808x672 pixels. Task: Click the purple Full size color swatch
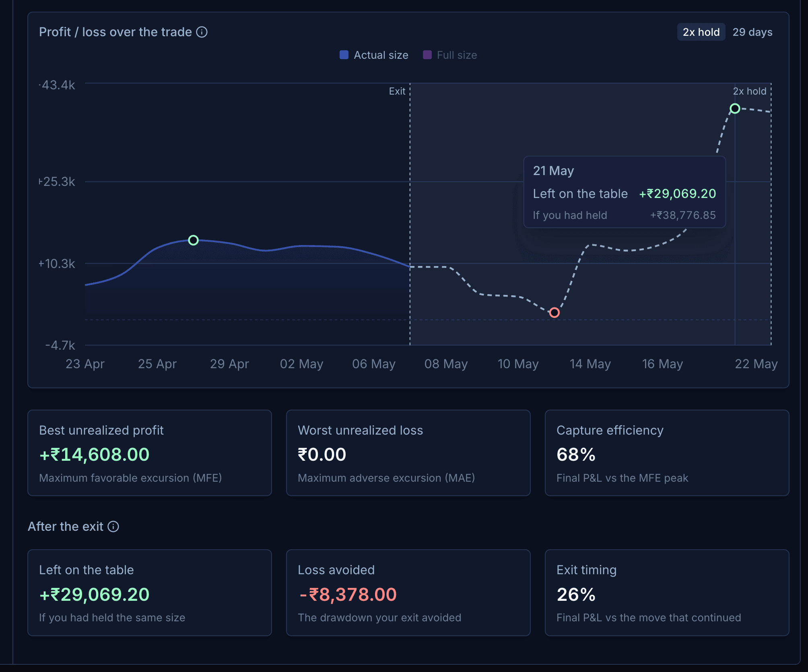pyautogui.click(x=427, y=55)
